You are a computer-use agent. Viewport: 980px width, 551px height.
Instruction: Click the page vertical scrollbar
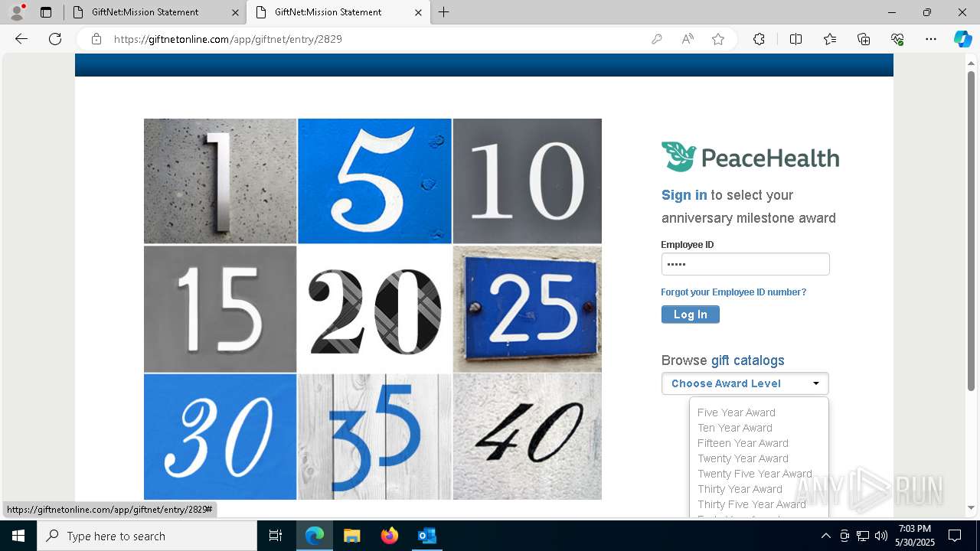coord(972,230)
